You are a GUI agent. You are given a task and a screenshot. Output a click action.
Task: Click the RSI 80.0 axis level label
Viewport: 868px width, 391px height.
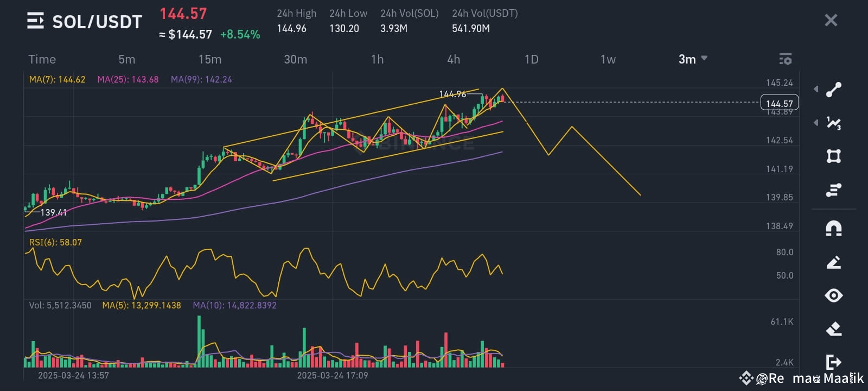[x=784, y=252]
